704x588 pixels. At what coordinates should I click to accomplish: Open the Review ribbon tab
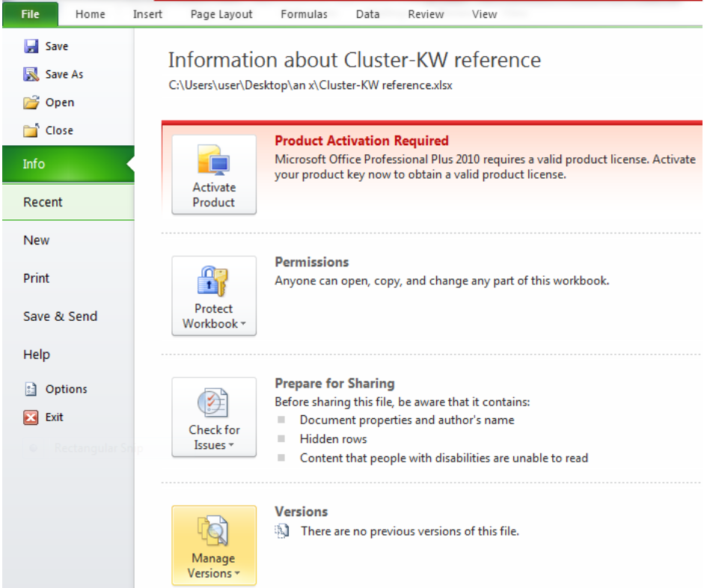pyautogui.click(x=426, y=14)
